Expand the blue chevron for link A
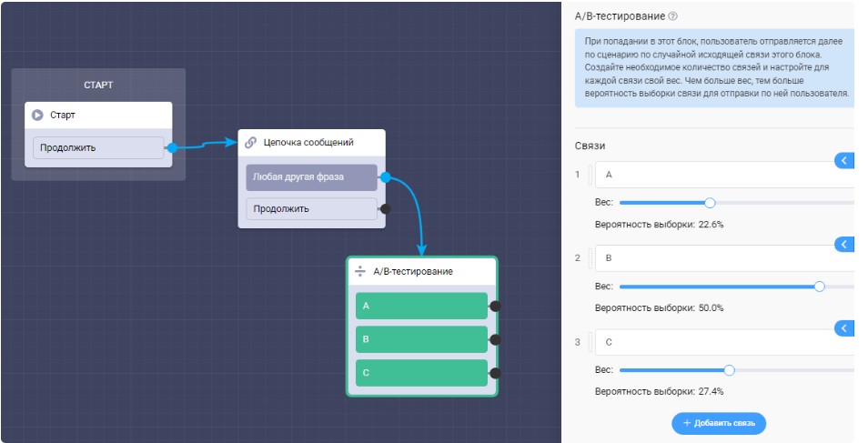The height and width of the screenshot is (443, 868). click(844, 161)
